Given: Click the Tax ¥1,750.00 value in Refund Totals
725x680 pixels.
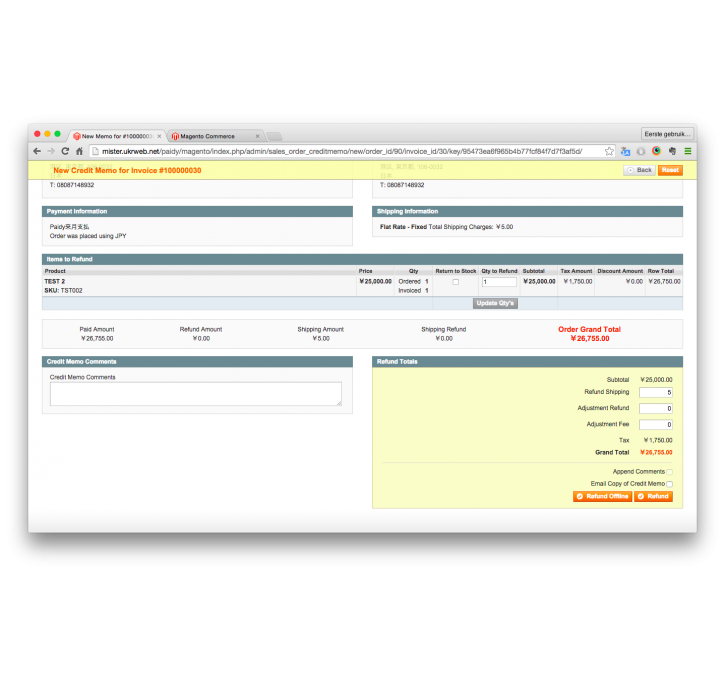Looking at the screenshot, I should point(658,441).
